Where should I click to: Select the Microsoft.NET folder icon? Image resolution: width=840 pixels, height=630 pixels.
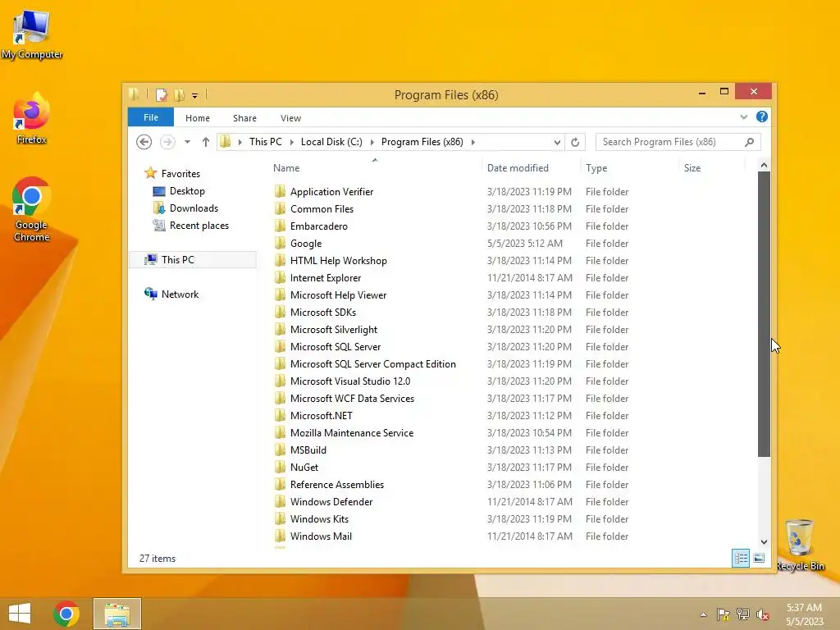[280, 416]
